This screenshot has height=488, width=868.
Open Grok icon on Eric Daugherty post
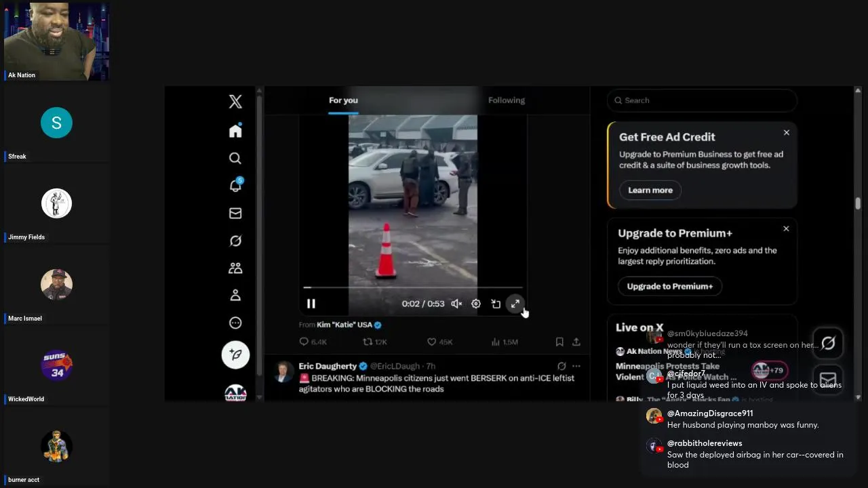pos(561,366)
